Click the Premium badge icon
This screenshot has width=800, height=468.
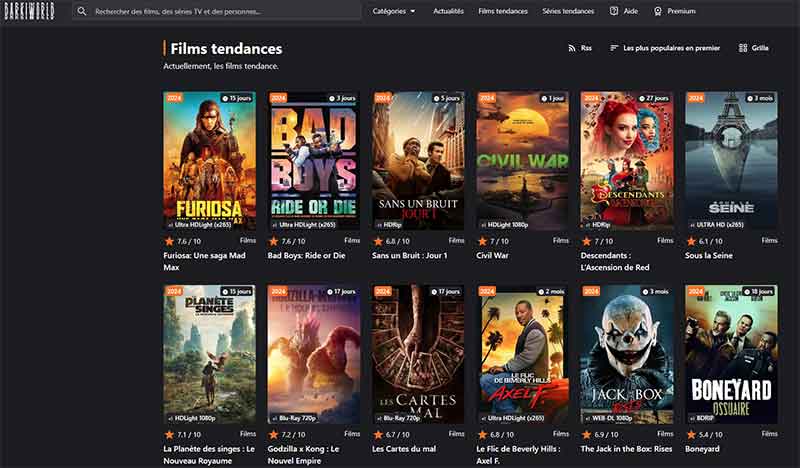pyautogui.click(x=658, y=11)
